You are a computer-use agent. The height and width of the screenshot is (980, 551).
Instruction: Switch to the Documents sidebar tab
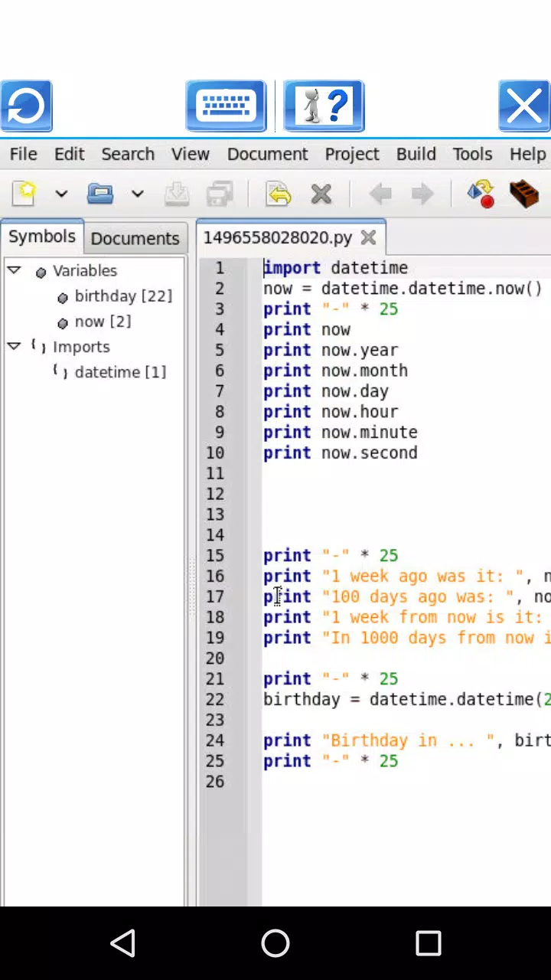(x=135, y=238)
